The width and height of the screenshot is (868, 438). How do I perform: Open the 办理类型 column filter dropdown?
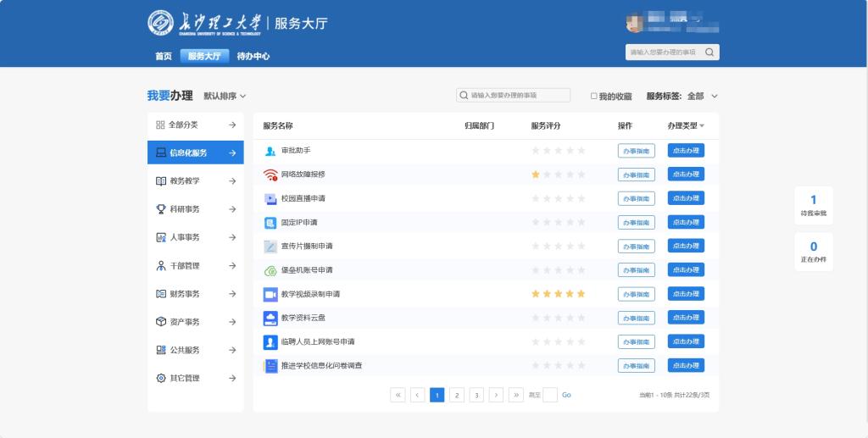686,125
